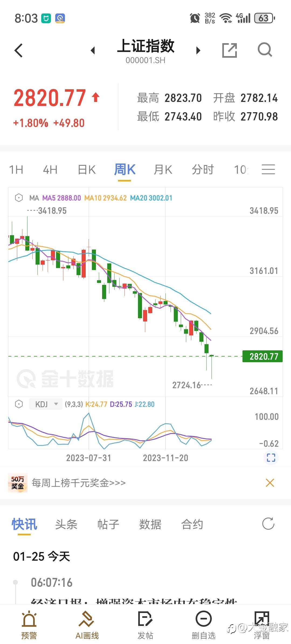Open 每周上榜千元奖金 promotion link
The height and width of the screenshot is (644, 291).
coord(79,483)
